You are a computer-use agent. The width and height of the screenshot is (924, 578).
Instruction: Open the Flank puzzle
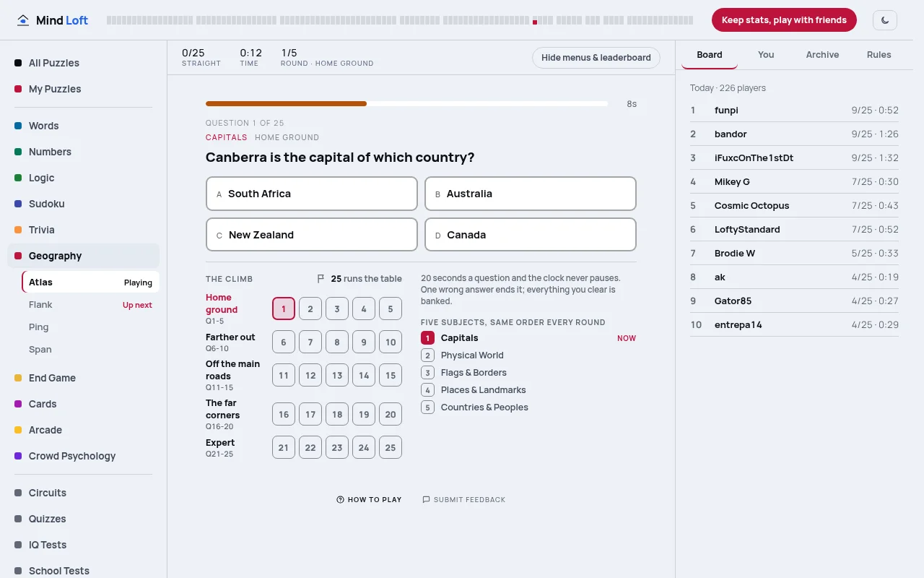tap(90, 305)
